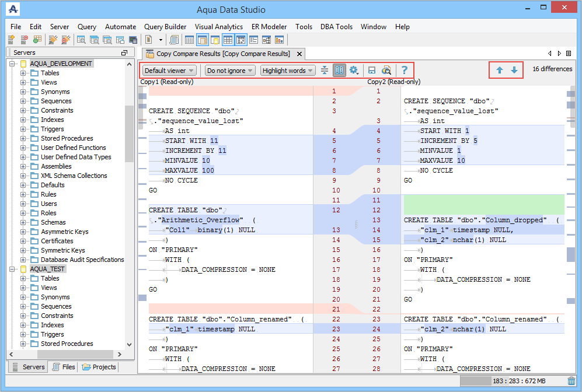
Task: Close the Copy Compare Results tab
Action: 299,54
